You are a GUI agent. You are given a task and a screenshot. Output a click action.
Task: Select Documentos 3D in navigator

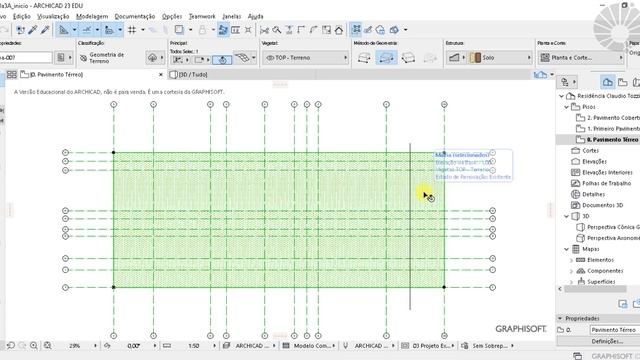(597, 205)
